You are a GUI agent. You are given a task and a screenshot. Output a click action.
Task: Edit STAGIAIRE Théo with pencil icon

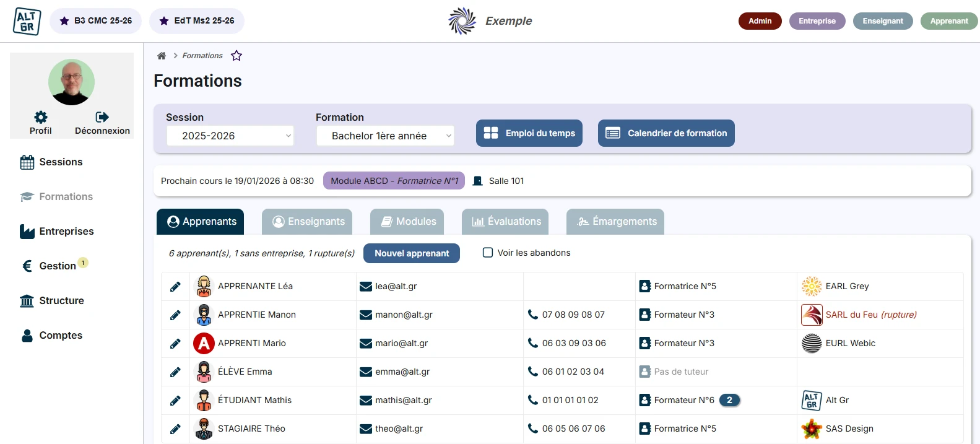click(175, 429)
